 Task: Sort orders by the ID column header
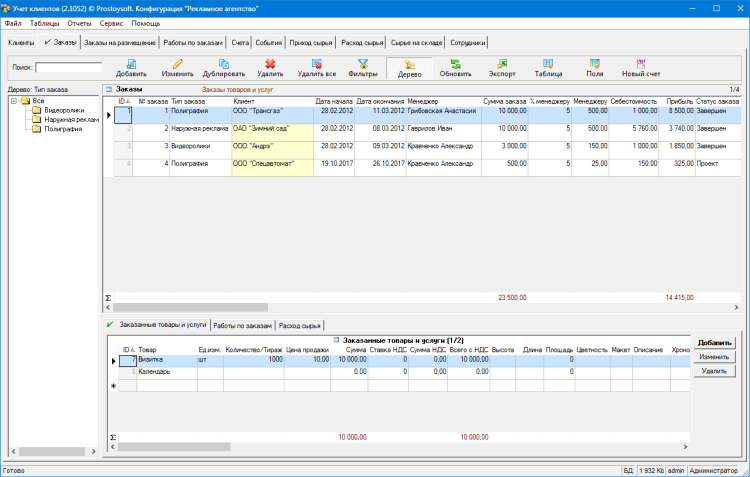point(123,101)
